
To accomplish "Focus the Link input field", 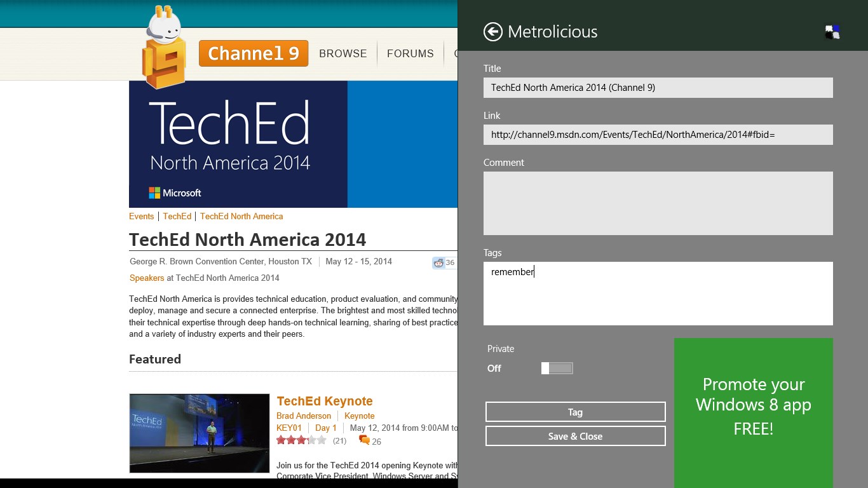I will point(658,135).
